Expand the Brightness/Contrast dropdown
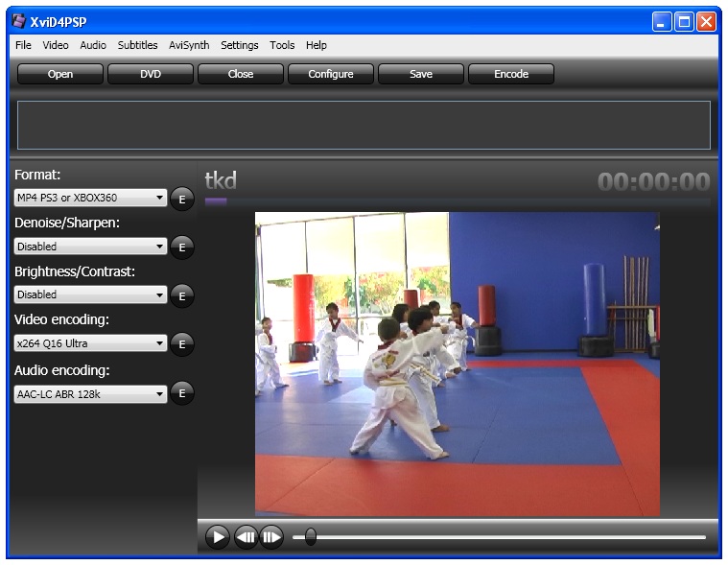Image resolution: width=728 pixels, height=565 pixels. [x=90, y=294]
